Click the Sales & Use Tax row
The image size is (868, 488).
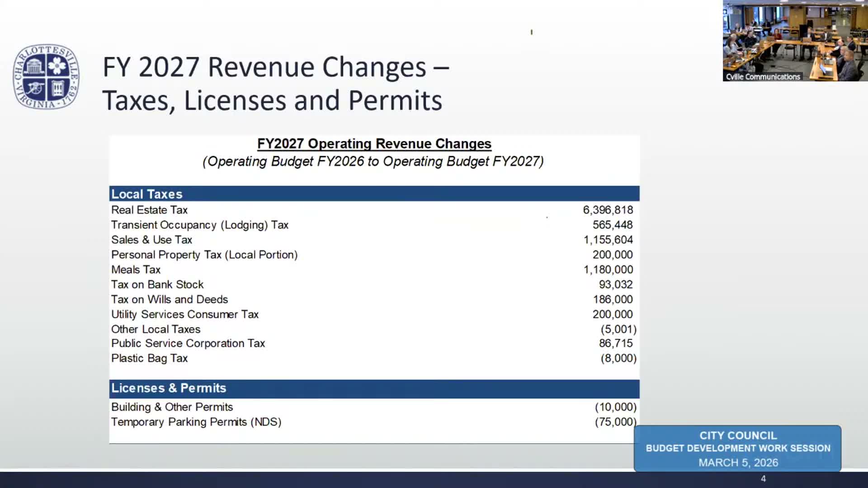click(151, 240)
